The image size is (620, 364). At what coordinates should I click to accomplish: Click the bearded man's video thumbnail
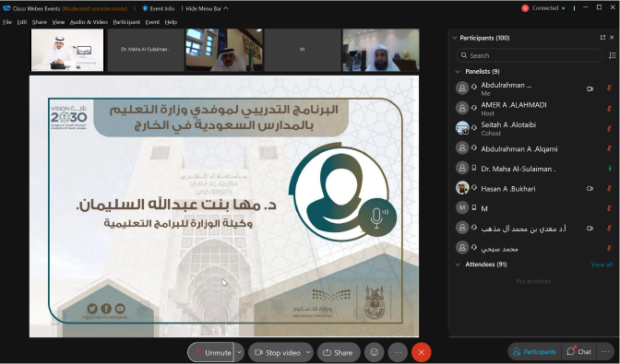tap(381, 50)
